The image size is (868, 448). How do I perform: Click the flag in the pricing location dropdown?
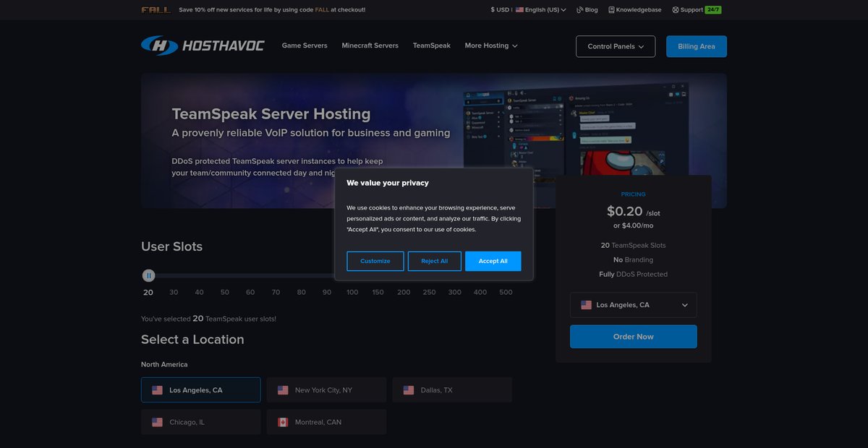coord(586,305)
